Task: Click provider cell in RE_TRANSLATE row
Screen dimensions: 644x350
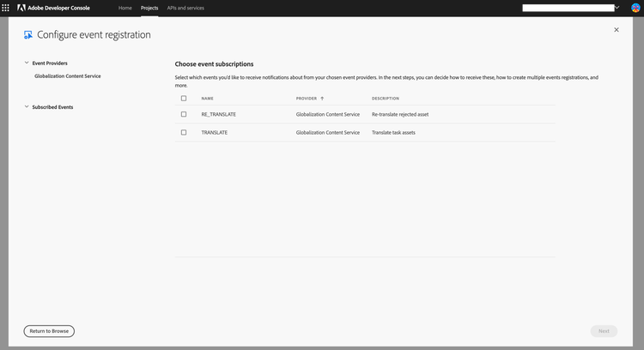Action: point(328,114)
